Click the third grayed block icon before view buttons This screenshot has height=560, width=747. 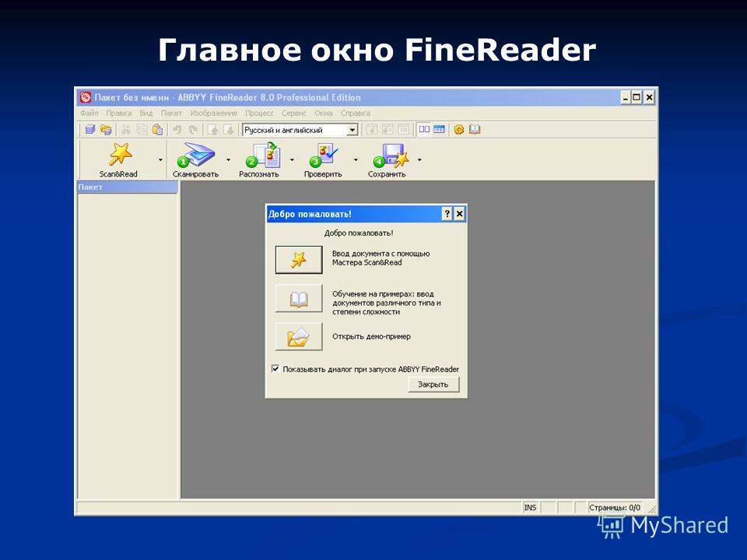pos(404,130)
